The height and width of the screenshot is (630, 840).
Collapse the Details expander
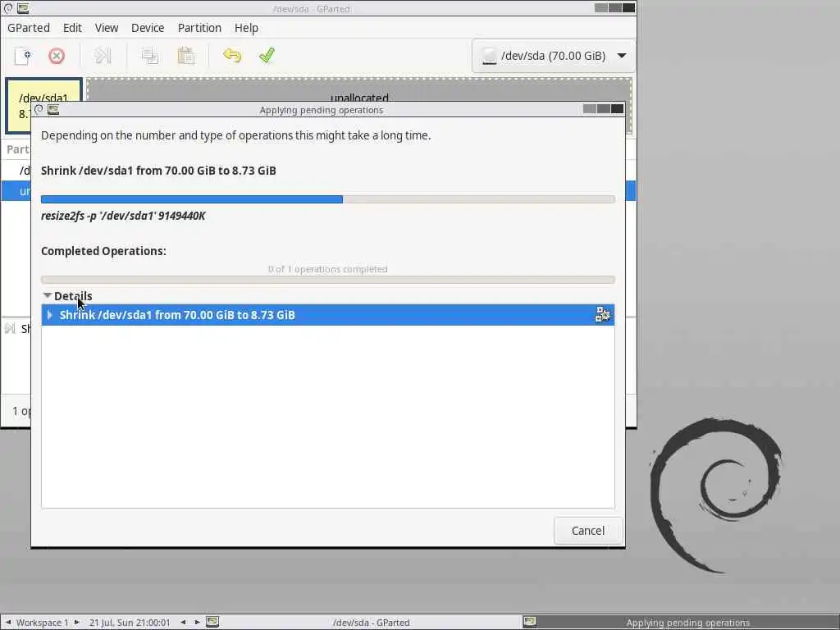(47, 295)
